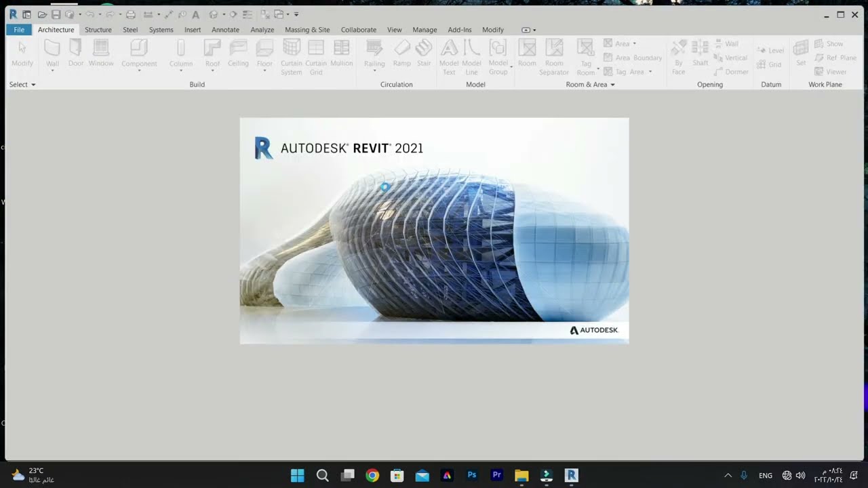868x488 pixels.
Task: Pick the Window tool
Action: pos(101,53)
